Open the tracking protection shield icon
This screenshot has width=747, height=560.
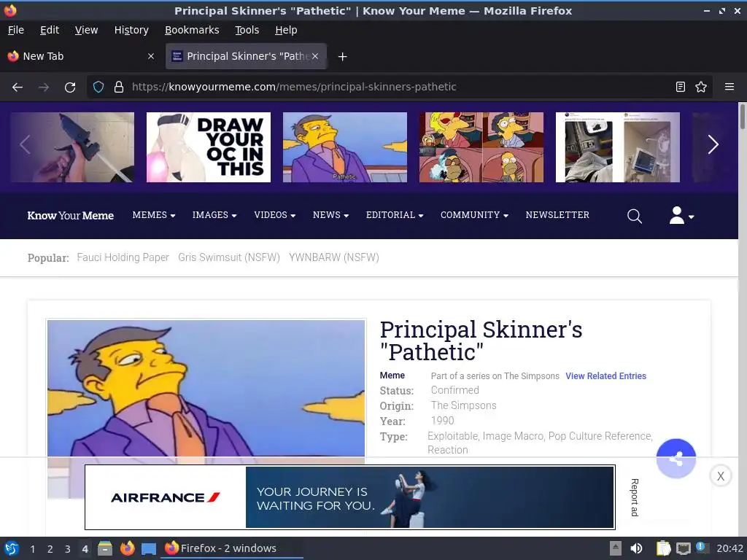click(x=98, y=87)
